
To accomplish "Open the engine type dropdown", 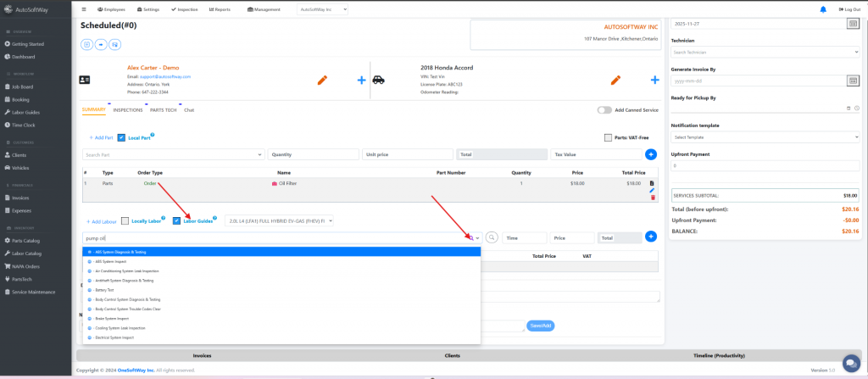I will point(278,220).
